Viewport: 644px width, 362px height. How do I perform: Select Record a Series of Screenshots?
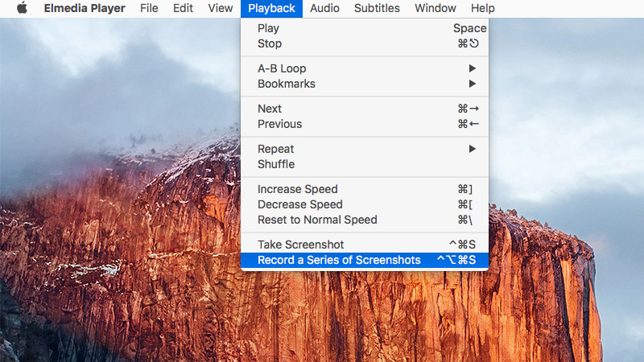(365, 260)
